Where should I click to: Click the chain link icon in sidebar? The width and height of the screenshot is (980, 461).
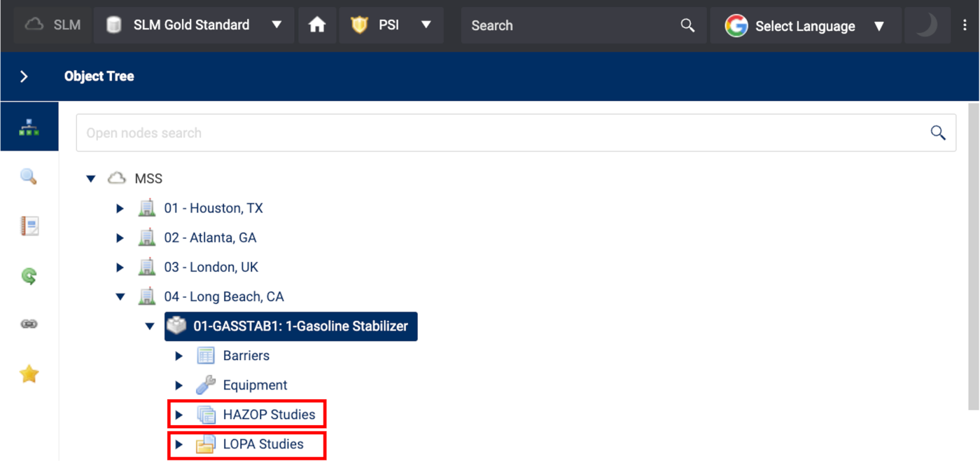coord(29,324)
